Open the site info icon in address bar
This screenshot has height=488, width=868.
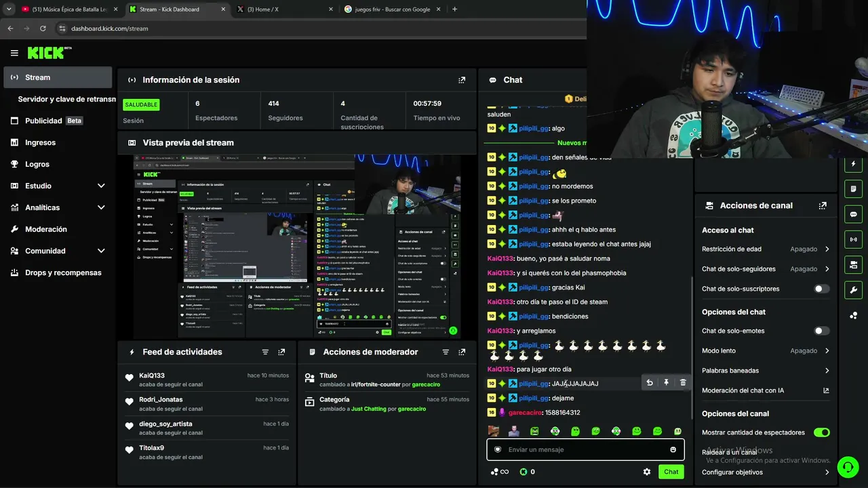[62, 28]
